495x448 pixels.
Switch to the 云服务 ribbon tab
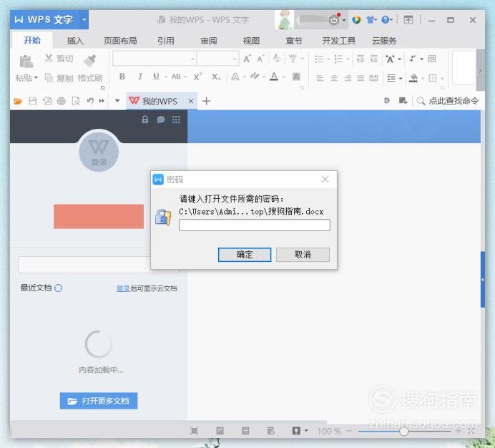(384, 41)
